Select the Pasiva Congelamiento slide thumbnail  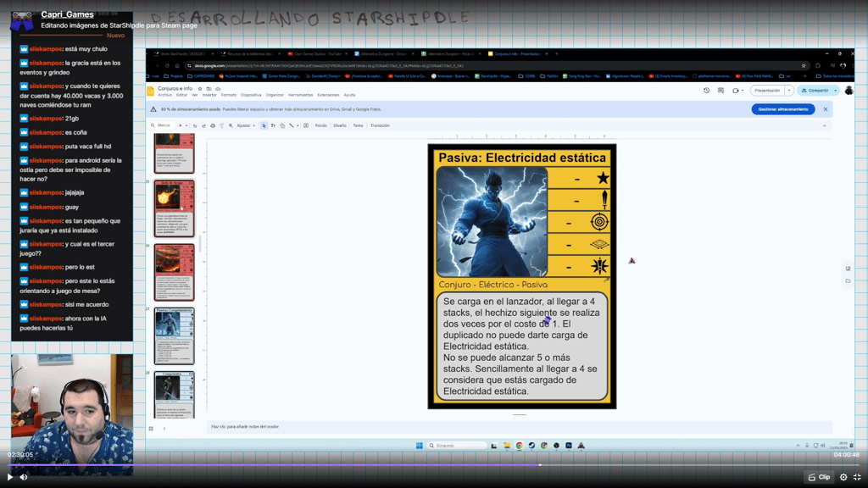point(175,335)
